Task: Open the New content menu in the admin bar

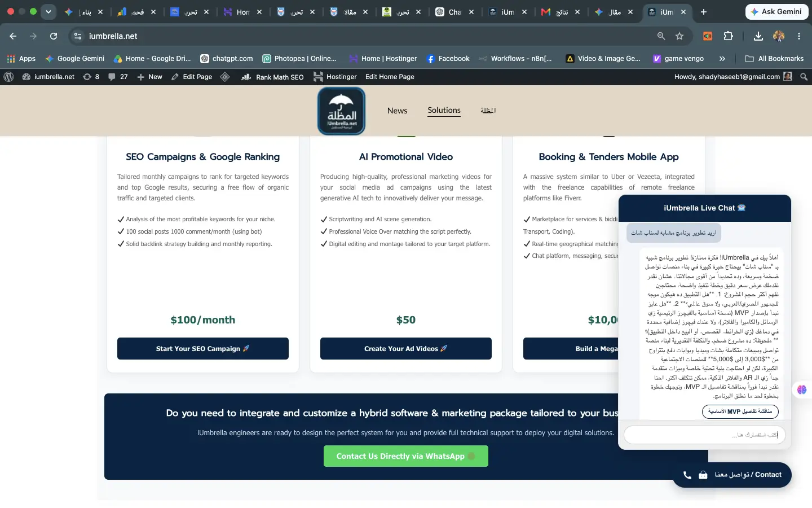Action: coord(149,77)
